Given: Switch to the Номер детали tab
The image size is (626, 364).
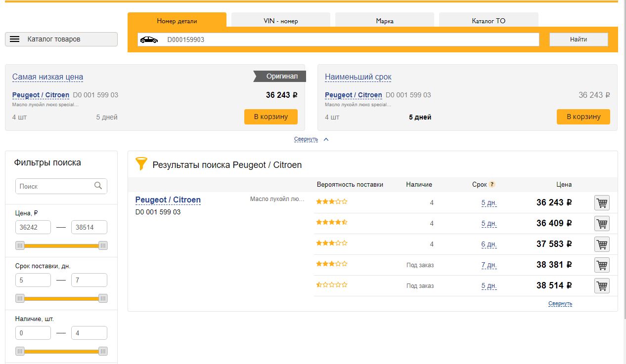Looking at the screenshot, I should click(177, 20).
